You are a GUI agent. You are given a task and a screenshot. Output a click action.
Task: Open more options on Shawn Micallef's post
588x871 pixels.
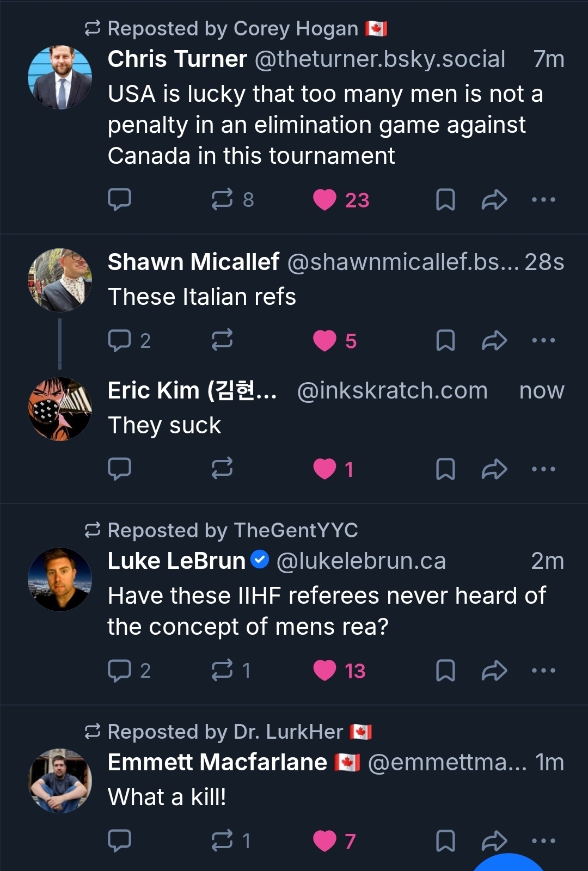[543, 341]
